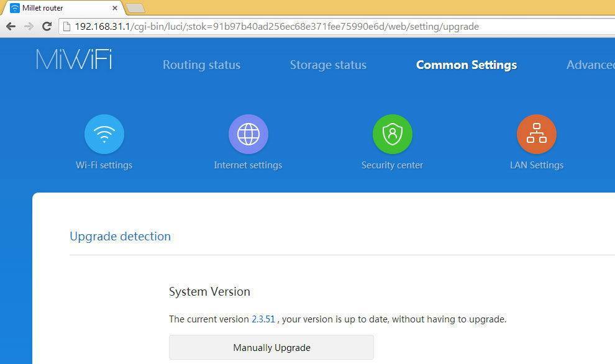Click the 2.3.51 version number link

click(263, 319)
